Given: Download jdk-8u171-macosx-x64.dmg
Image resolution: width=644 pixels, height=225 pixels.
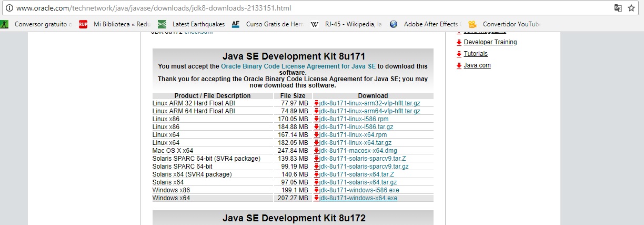Looking at the screenshot, I should pos(358,151).
